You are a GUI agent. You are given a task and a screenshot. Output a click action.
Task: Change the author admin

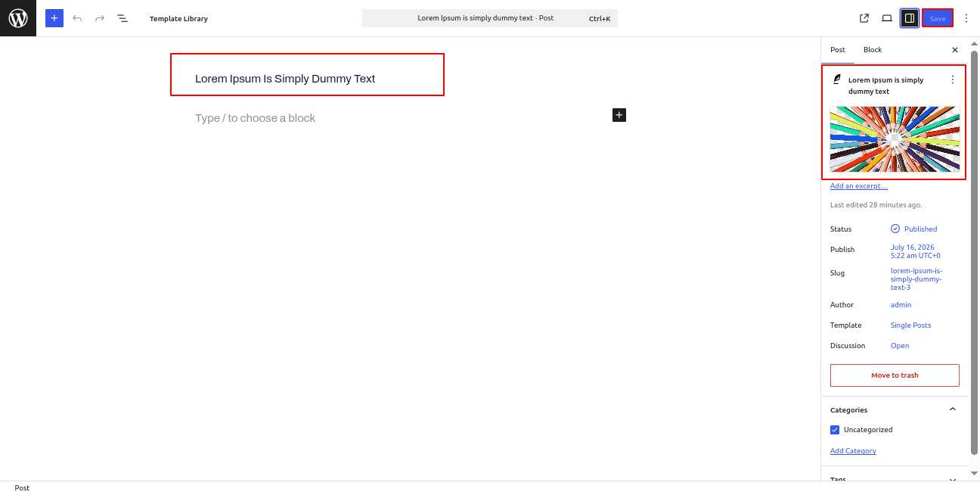click(901, 305)
